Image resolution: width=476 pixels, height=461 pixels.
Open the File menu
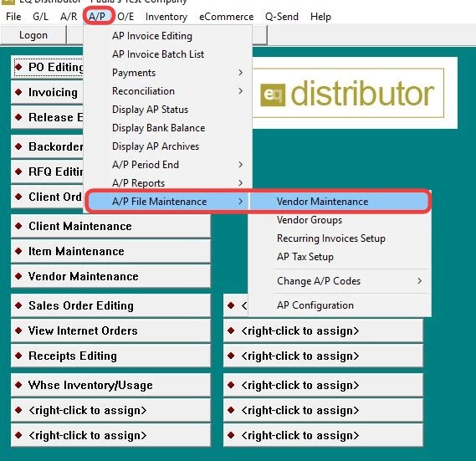[13, 17]
